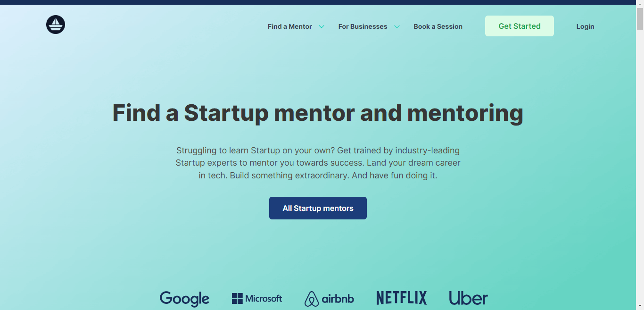Click the Netflix logo
Screen dimensions: 644x310
401,298
